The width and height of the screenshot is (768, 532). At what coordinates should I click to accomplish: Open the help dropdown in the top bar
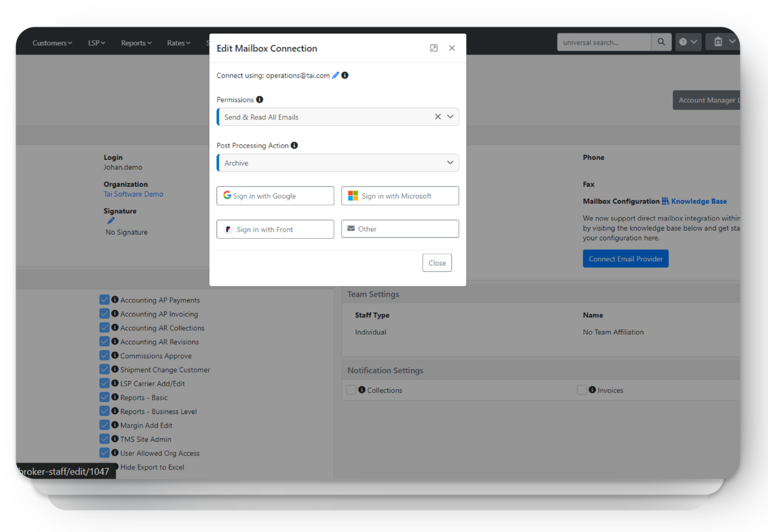pyautogui.click(x=688, y=42)
